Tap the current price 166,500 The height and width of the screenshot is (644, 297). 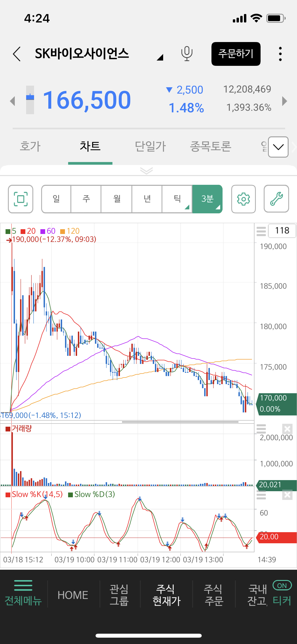pos(87,100)
